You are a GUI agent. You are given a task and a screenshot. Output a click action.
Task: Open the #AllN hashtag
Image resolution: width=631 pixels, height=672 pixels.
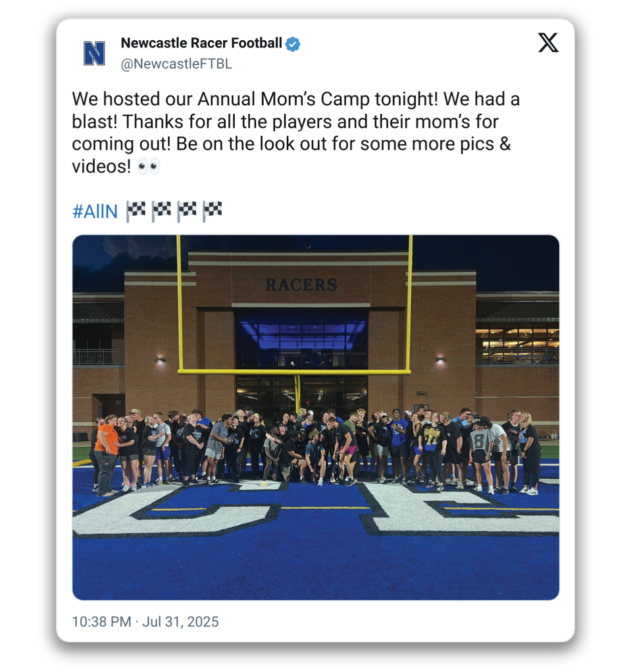pos(95,212)
